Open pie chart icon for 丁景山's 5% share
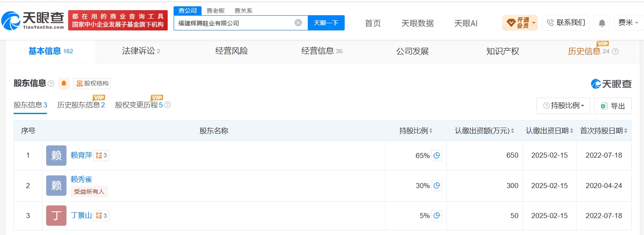The width and height of the screenshot is (644, 235). pyautogui.click(x=437, y=216)
